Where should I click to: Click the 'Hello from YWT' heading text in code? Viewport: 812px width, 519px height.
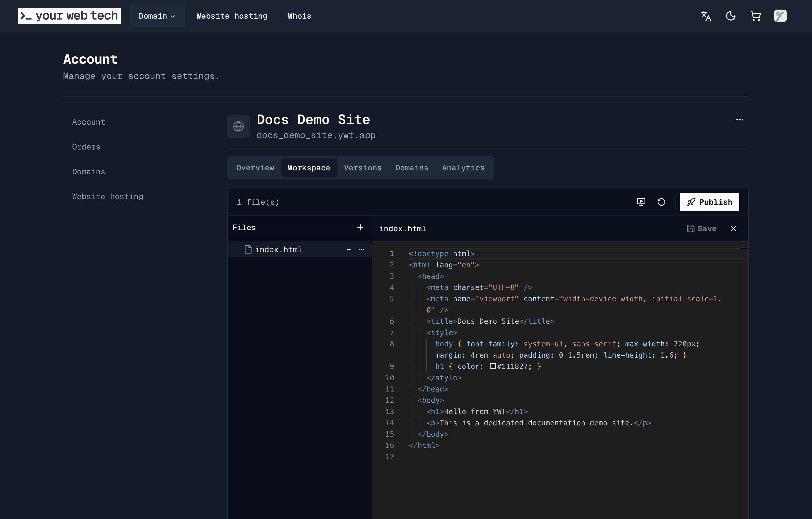tap(475, 411)
